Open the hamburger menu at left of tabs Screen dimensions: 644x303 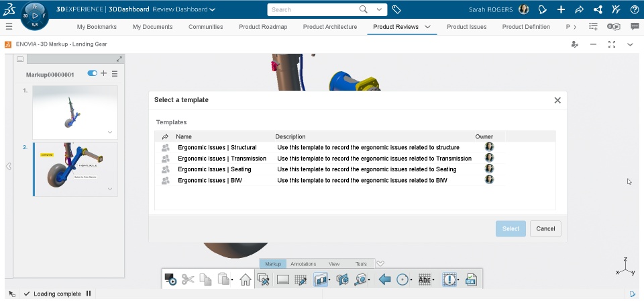tap(9, 27)
